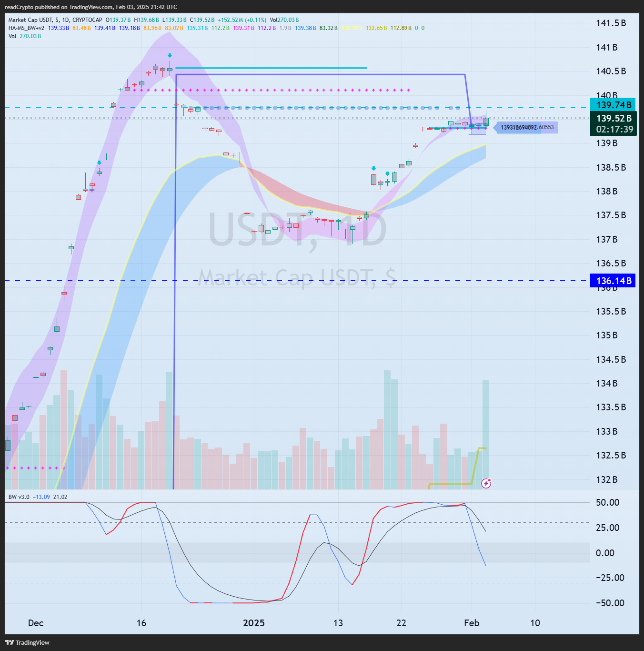The image size is (644, 651).
Task: Click the 0.00 oscillator axis label
Action: (x=605, y=553)
